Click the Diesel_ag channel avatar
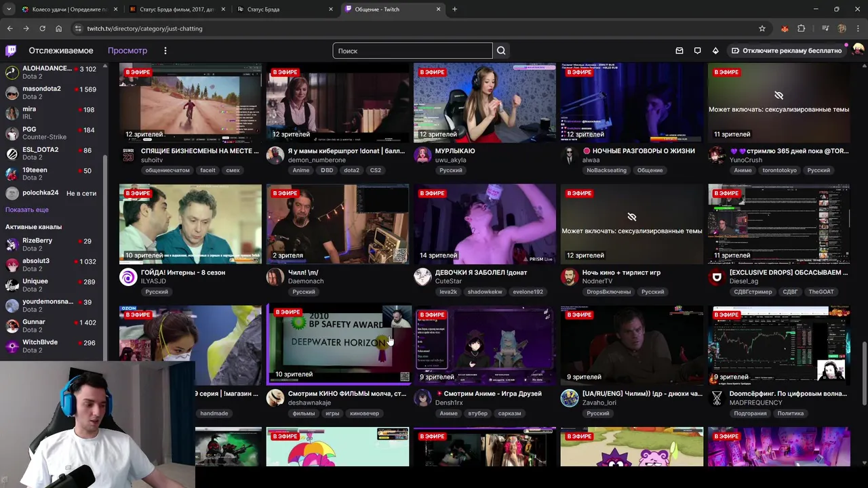 click(x=717, y=277)
